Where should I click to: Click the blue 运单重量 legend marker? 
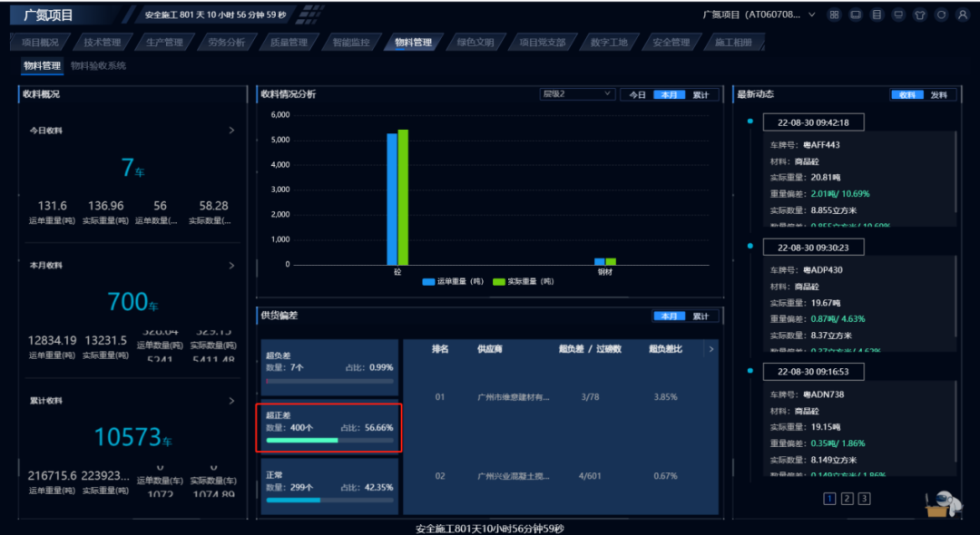(x=428, y=282)
